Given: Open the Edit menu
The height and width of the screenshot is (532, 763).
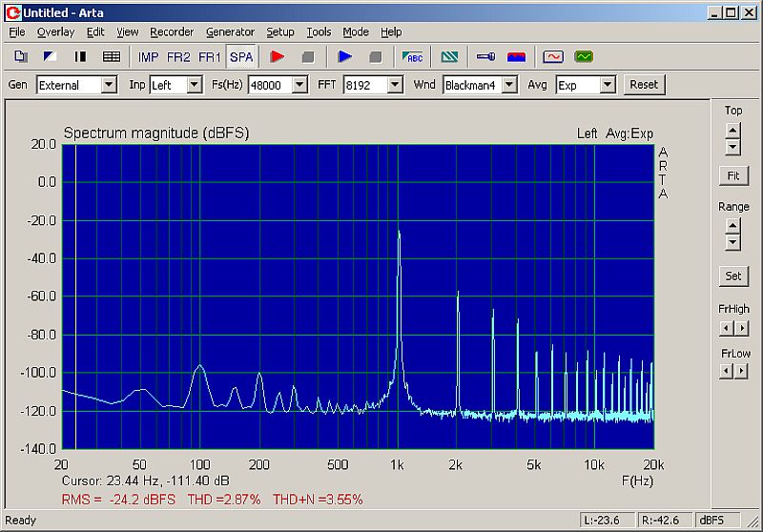Looking at the screenshot, I should click(x=95, y=32).
